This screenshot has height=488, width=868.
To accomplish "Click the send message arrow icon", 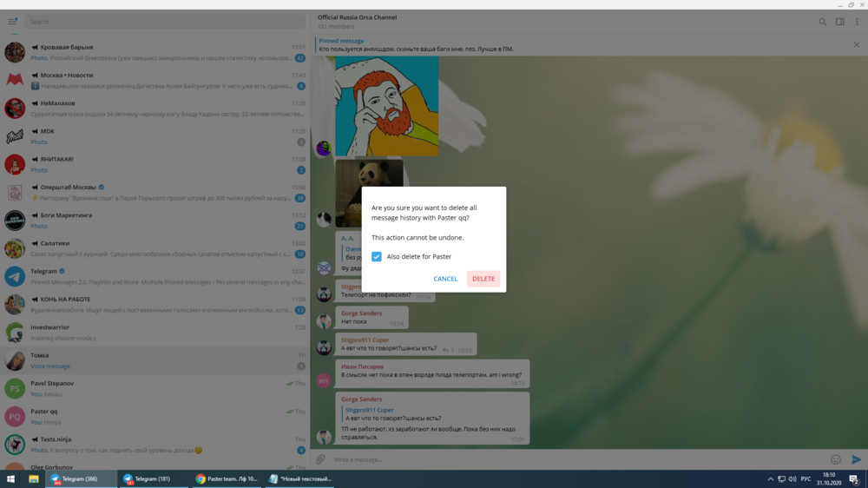I will pyautogui.click(x=857, y=459).
